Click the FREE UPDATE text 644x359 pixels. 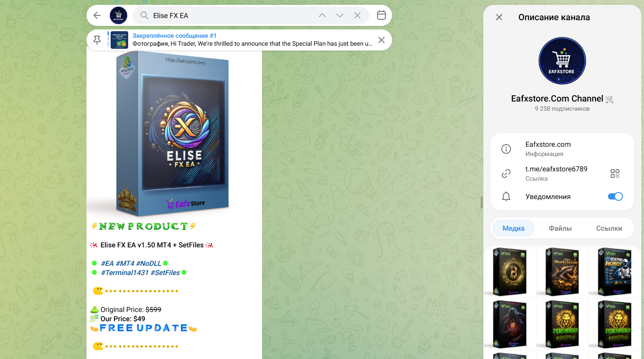(144, 328)
